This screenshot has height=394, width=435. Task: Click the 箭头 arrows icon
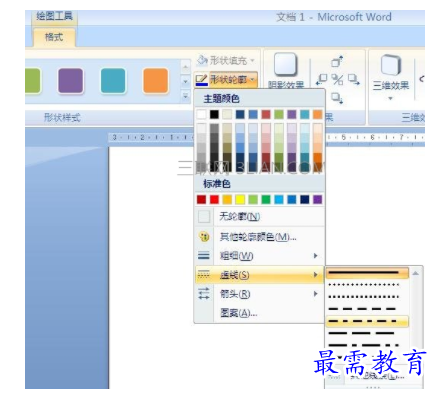click(x=204, y=294)
